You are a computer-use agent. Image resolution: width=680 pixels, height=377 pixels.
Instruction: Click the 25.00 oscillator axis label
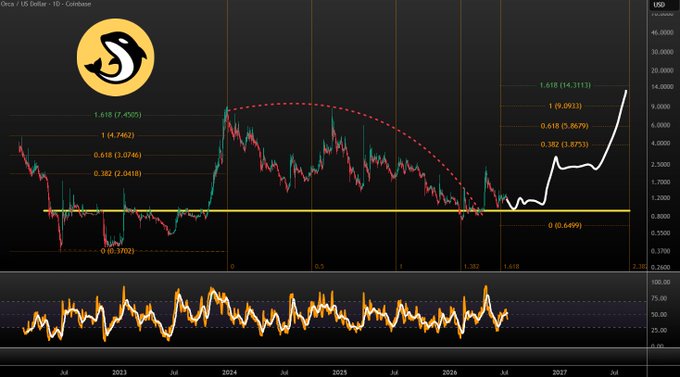tap(659, 330)
